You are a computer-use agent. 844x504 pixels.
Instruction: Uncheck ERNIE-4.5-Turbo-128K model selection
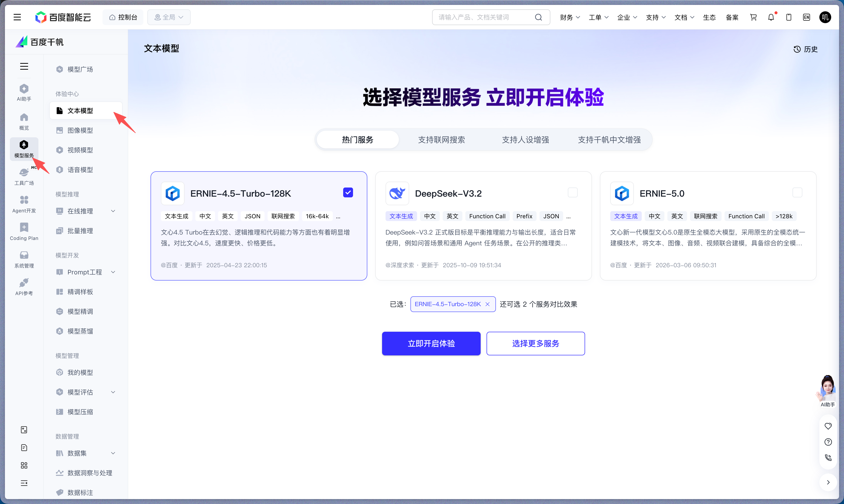pyautogui.click(x=348, y=192)
